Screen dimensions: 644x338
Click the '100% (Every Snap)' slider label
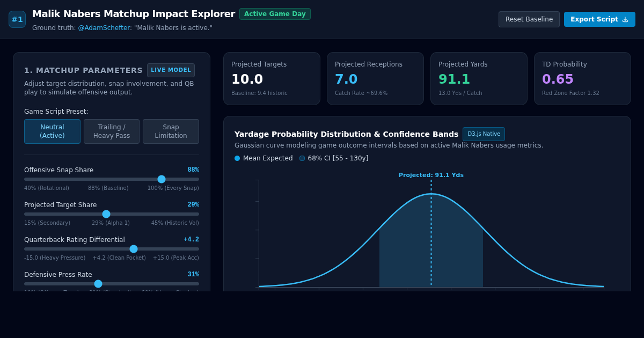[x=173, y=188]
